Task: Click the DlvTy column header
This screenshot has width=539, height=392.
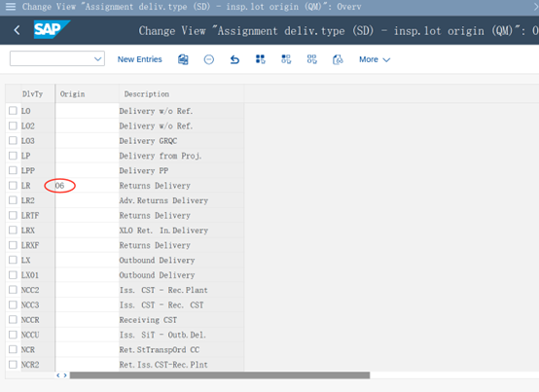Action: (x=32, y=93)
